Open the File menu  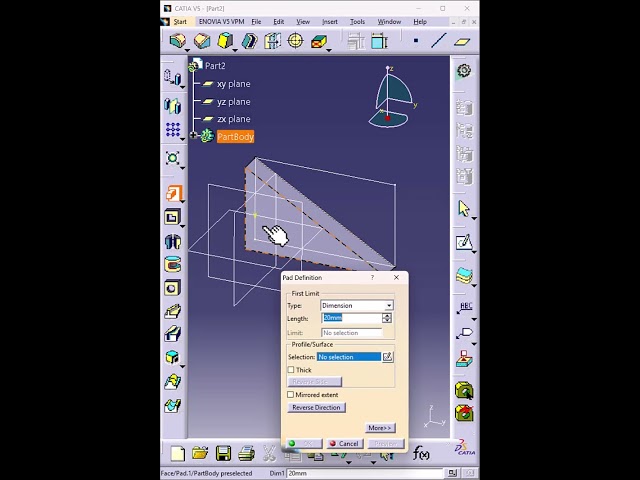(256, 22)
